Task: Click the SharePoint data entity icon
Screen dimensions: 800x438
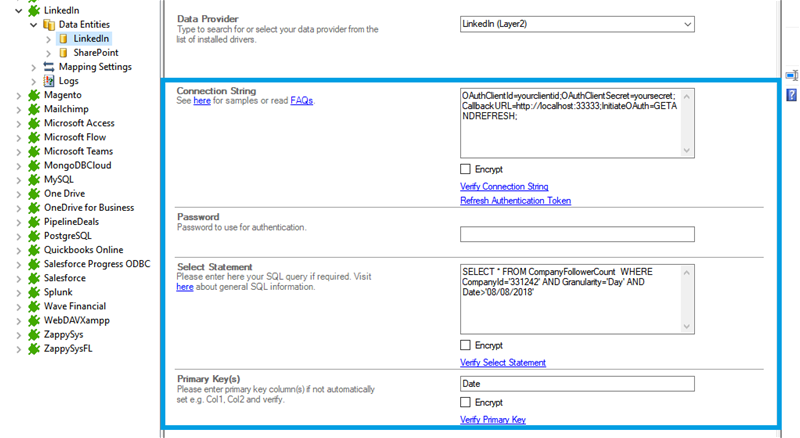Action: tap(63, 53)
